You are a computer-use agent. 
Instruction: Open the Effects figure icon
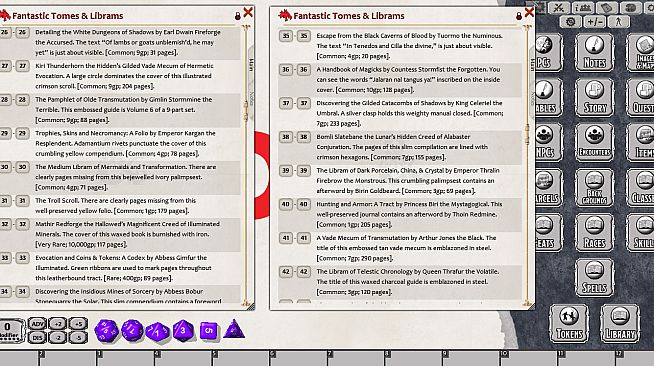pos(618,21)
